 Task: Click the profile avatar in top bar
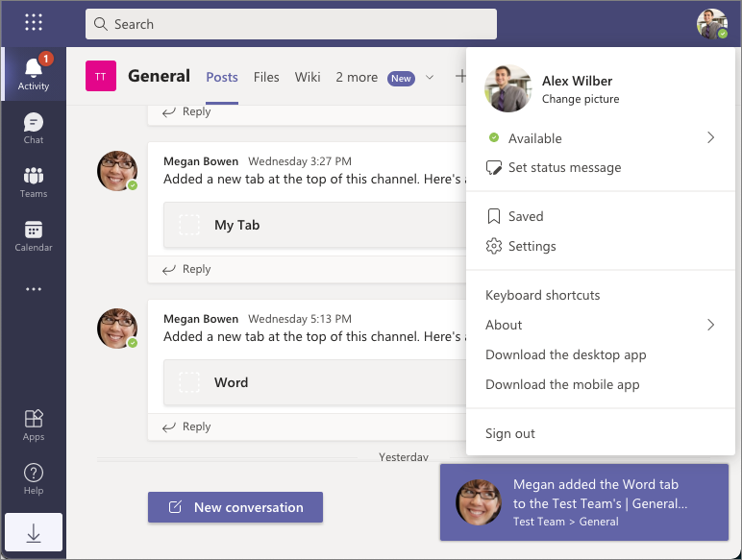[x=711, y=24]
